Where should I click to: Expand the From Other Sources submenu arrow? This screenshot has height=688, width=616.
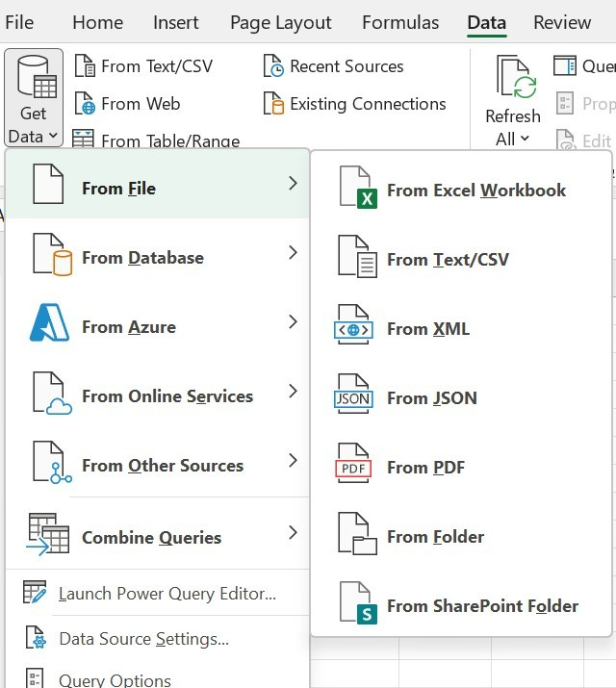coord(294,461)
